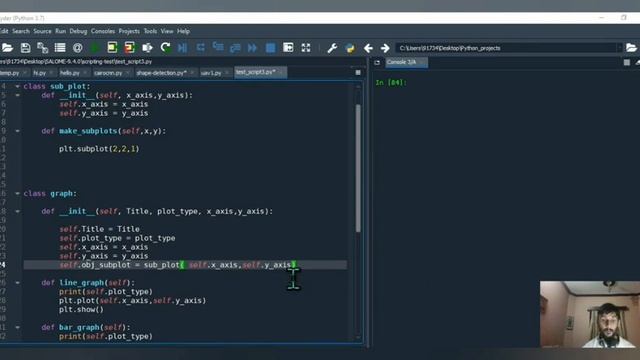Open the code cell list icon in the toolbar

(x=60, y=48)
